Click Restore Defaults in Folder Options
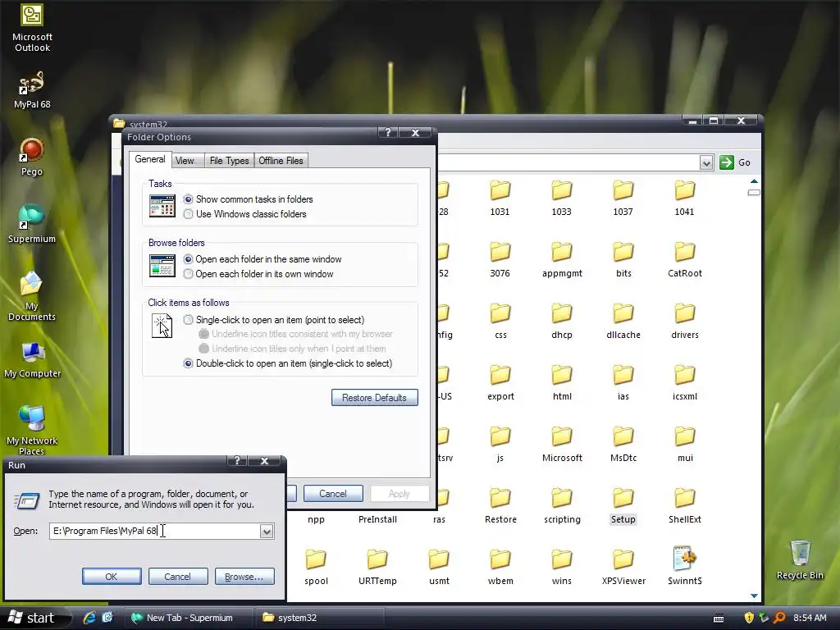Image resolution: width=840 pixels, height=630 pixels. [x=374, y=398]
